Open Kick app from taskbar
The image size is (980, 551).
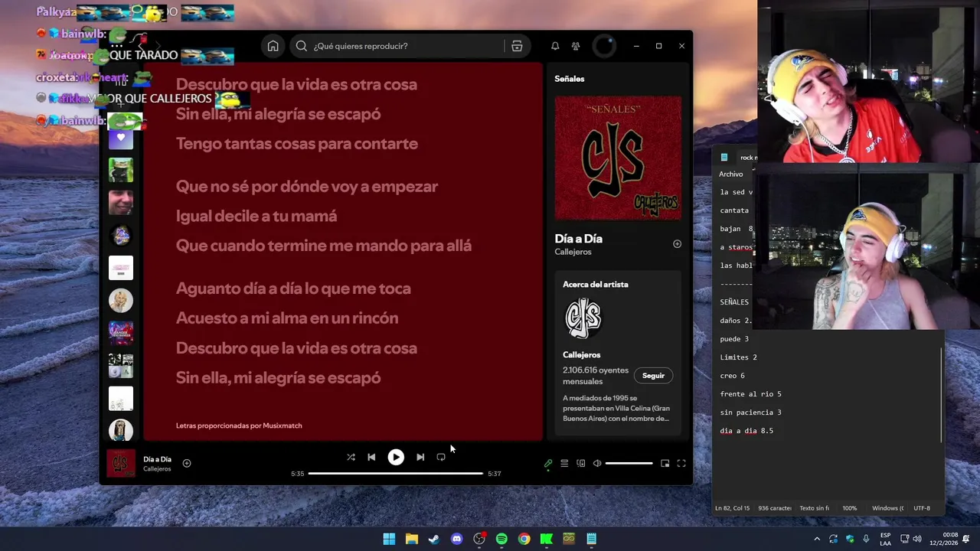pos(547,539)
